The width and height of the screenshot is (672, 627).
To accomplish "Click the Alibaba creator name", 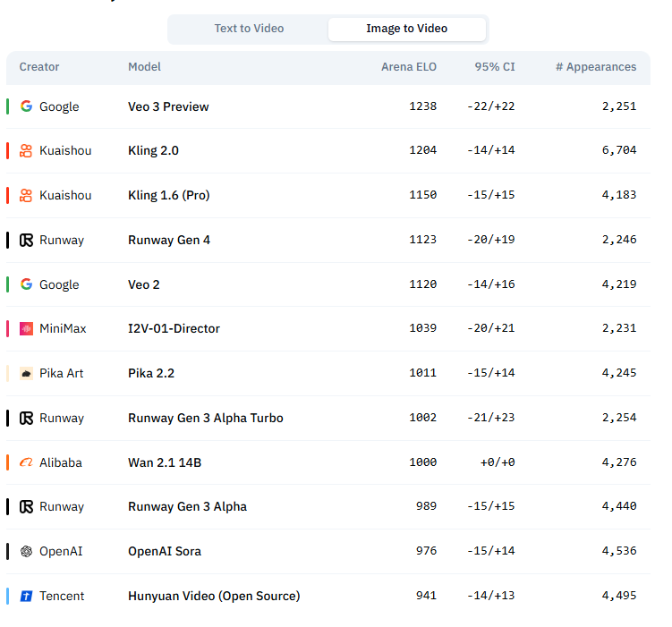I will 61,462.
